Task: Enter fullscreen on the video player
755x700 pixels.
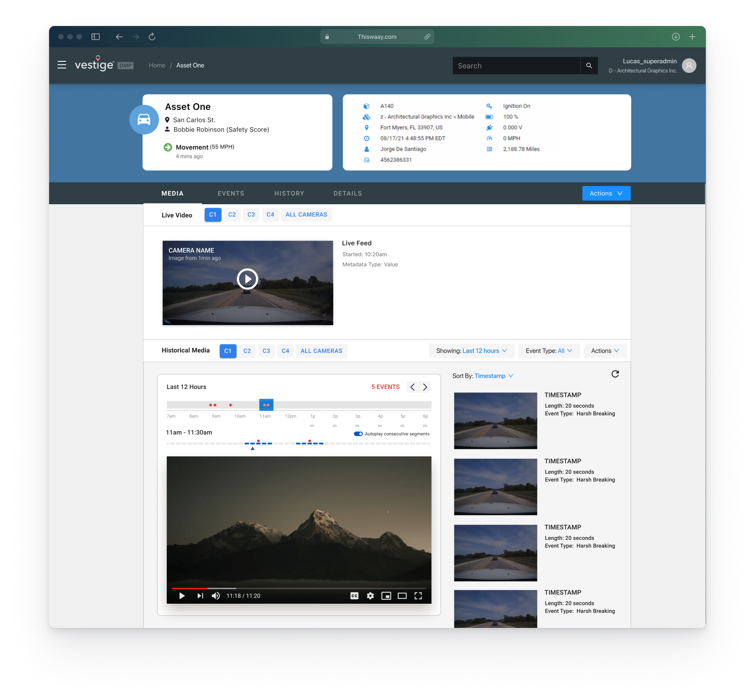Action: click(x=418, y=596)
